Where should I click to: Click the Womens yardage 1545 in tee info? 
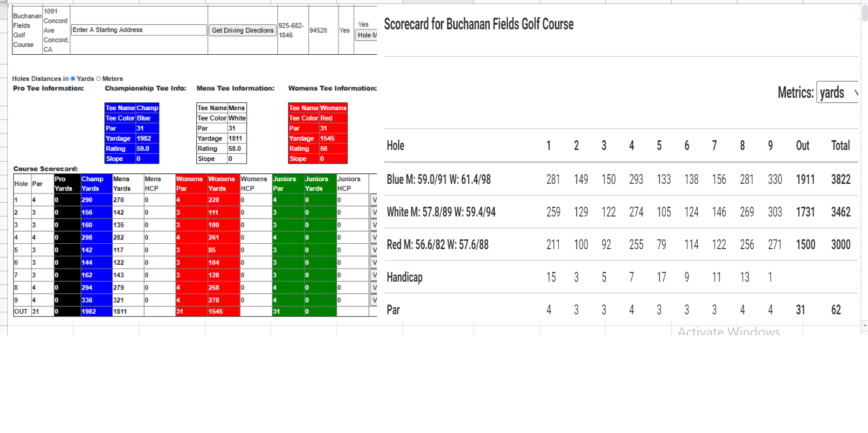[x=333, y=138]
